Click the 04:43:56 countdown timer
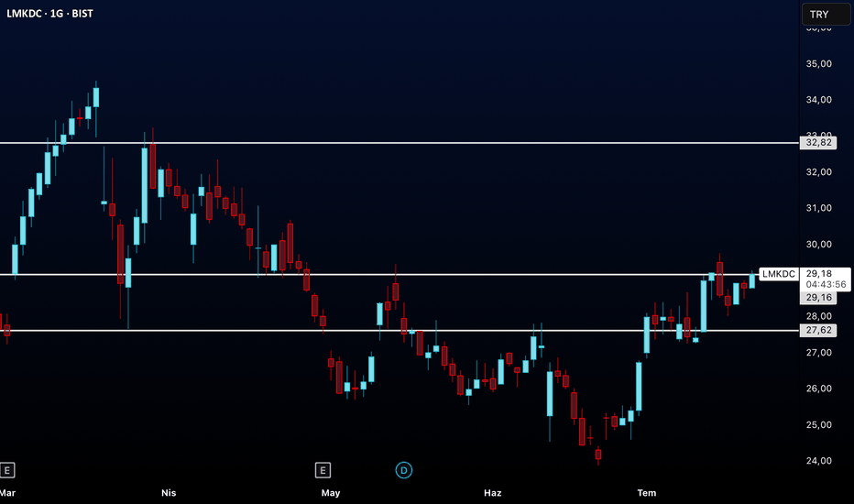 (x=826, y=284)
